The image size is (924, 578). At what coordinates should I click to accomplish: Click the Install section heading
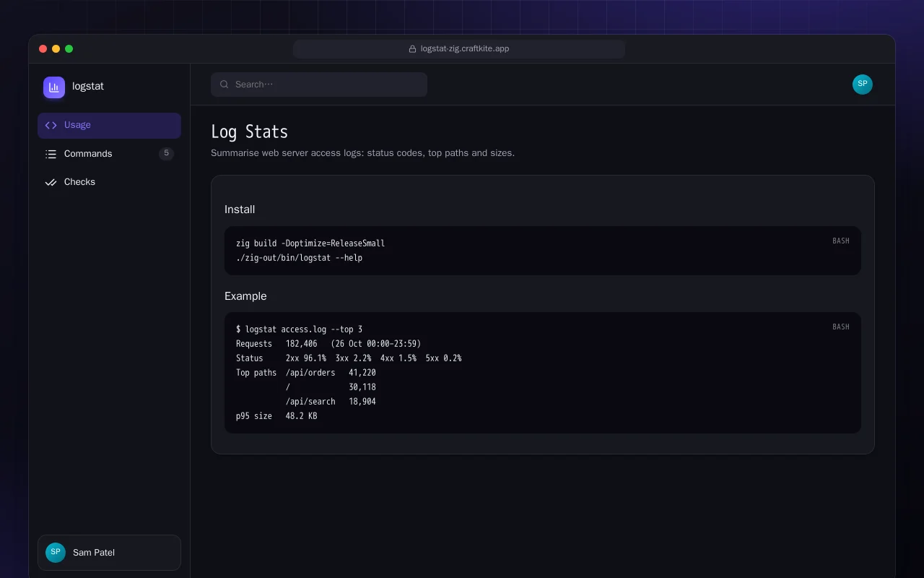(240, 210)
